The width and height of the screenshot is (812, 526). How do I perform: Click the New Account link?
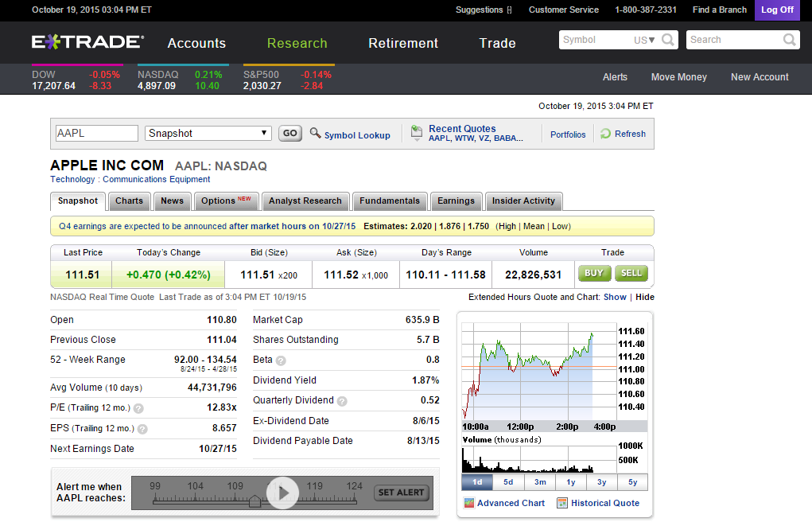tap(760, 76)
